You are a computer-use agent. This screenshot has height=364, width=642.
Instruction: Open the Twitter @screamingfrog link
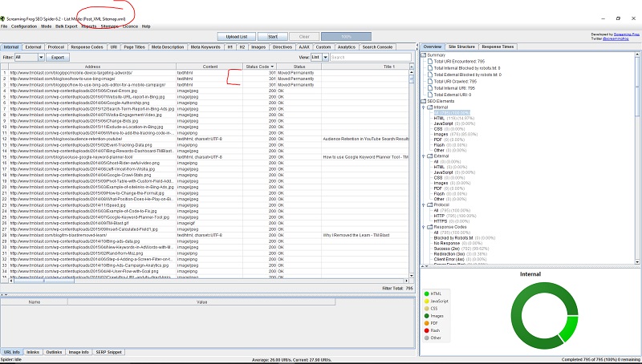616,38
